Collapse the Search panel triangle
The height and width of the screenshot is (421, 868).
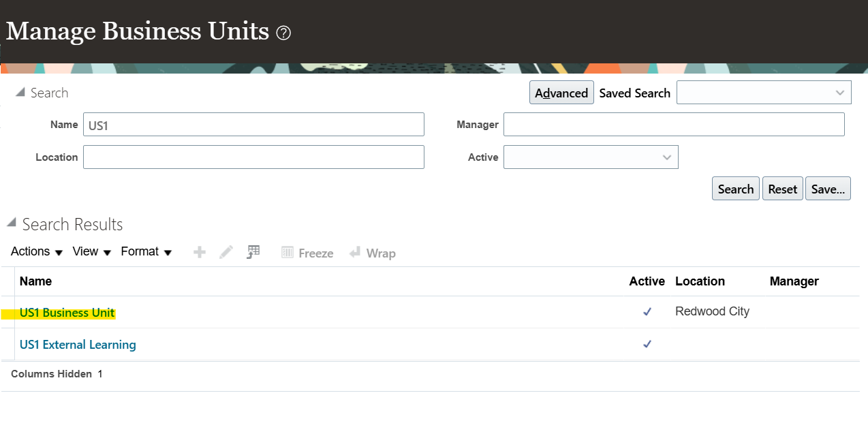(20, 93)
